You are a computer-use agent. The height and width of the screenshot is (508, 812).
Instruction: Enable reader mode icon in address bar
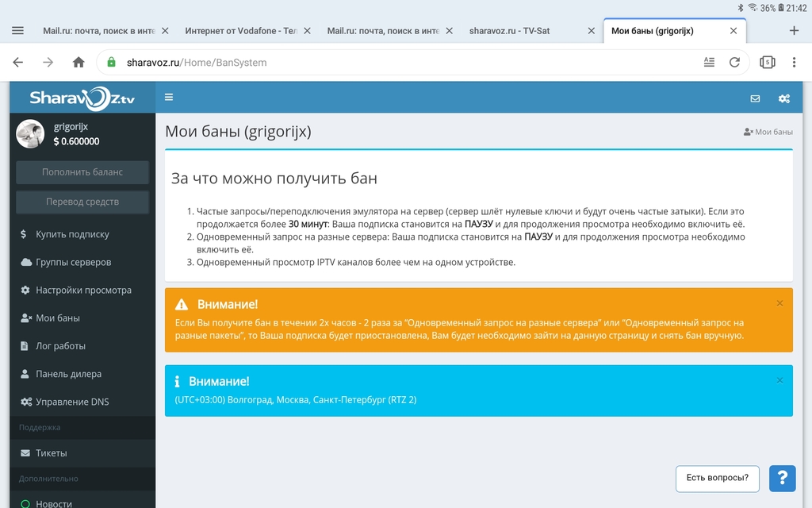709,62
